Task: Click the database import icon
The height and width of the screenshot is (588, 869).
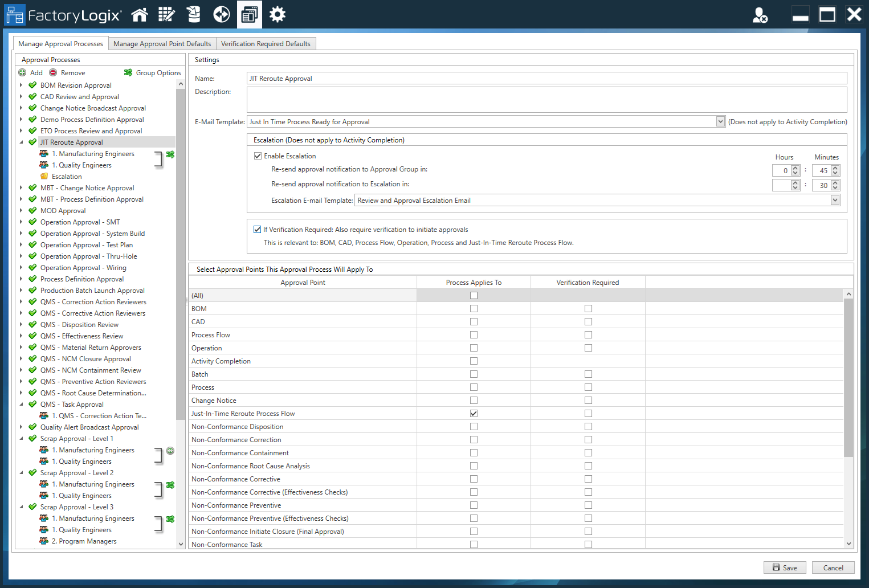Action: click(194, 15)
